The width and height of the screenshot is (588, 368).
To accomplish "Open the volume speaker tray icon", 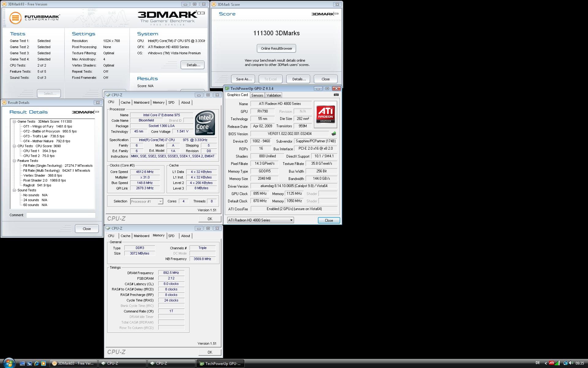I will click(x=571, y=363).
